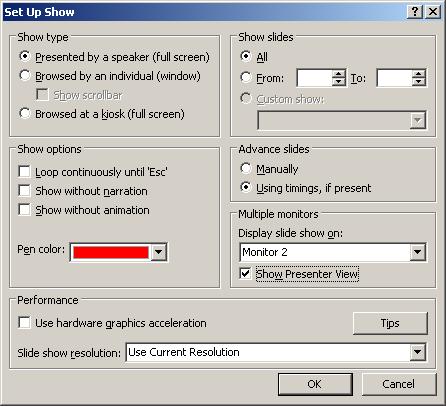Increase the From slide number
Image resolution: width=446 pixels, height=406 pixels.
click(339, 74)
